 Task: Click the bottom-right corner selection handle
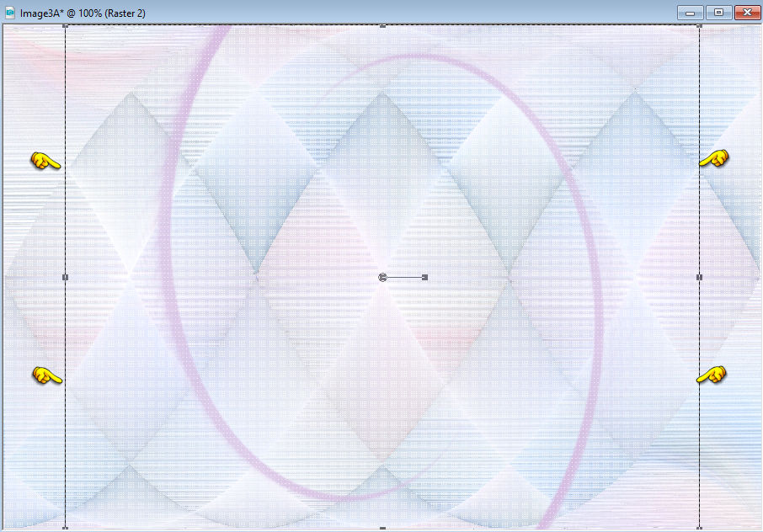700,528
